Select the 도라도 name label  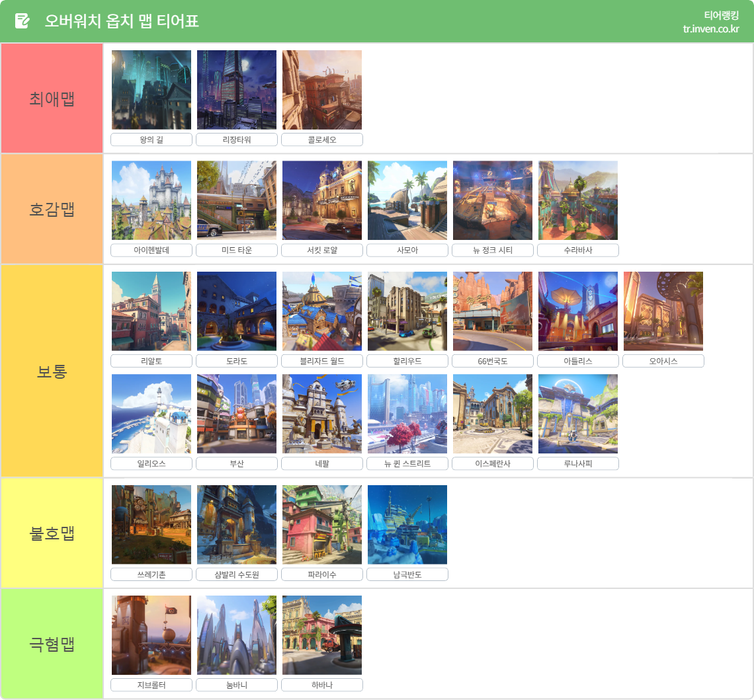point(237,362)
